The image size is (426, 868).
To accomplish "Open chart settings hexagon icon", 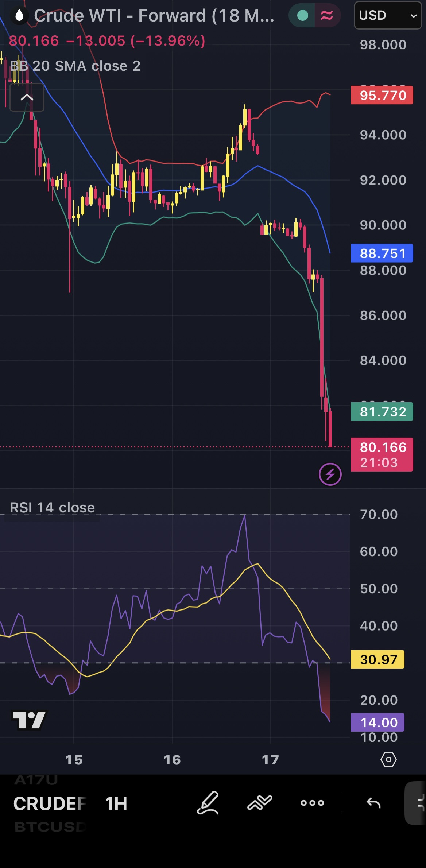I will pyautogui.click(x=388, y=760).
